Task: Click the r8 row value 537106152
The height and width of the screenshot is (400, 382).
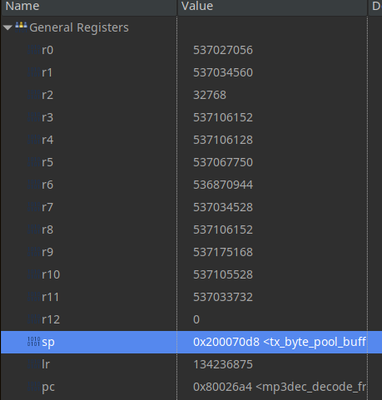Action: point(223,230)
